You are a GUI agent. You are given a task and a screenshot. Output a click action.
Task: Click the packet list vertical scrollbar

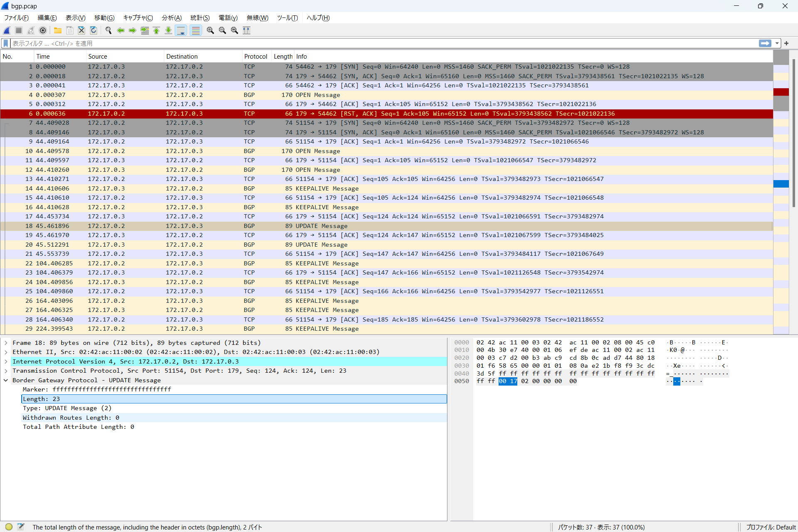pos(793,133)
